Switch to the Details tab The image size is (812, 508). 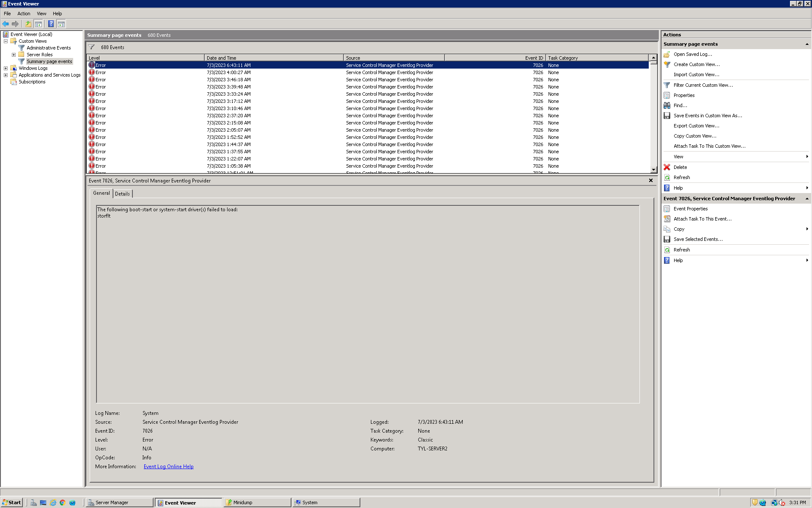point(122,193)
